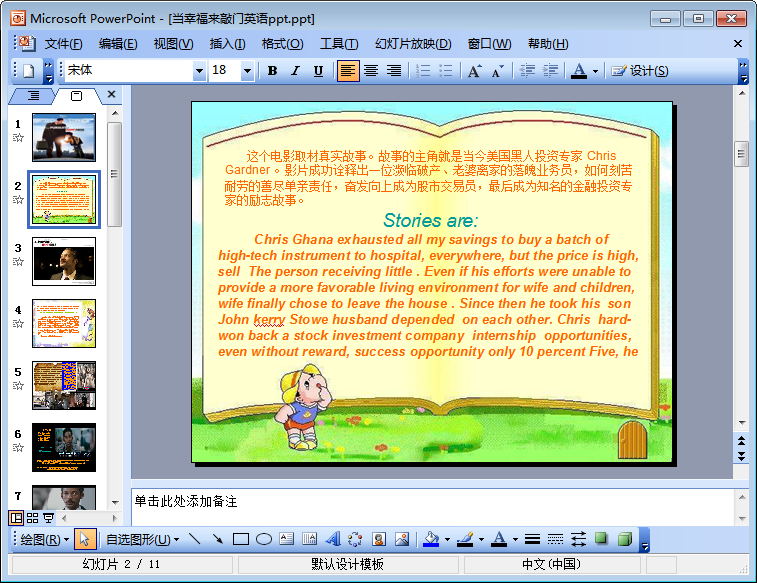Apply line color brush
Screen dimensions: 757x583
tap(465, 539)
